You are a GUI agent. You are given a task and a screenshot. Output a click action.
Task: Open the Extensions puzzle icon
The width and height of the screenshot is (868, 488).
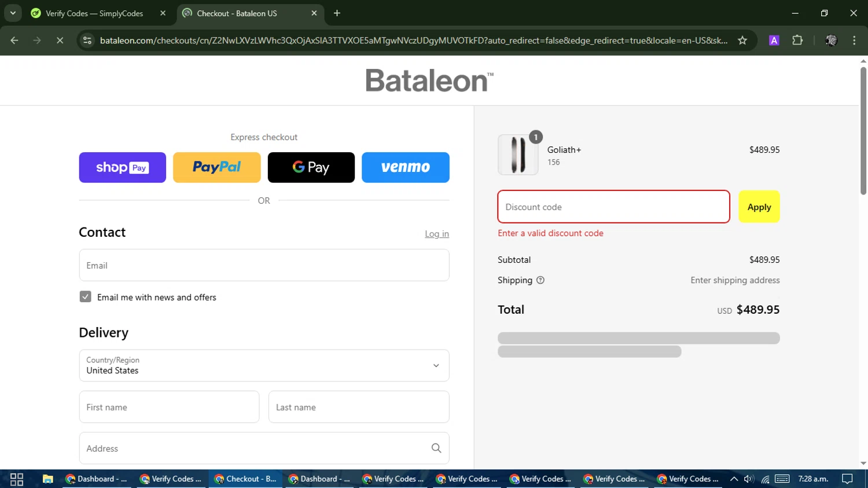tap(797, 41)
